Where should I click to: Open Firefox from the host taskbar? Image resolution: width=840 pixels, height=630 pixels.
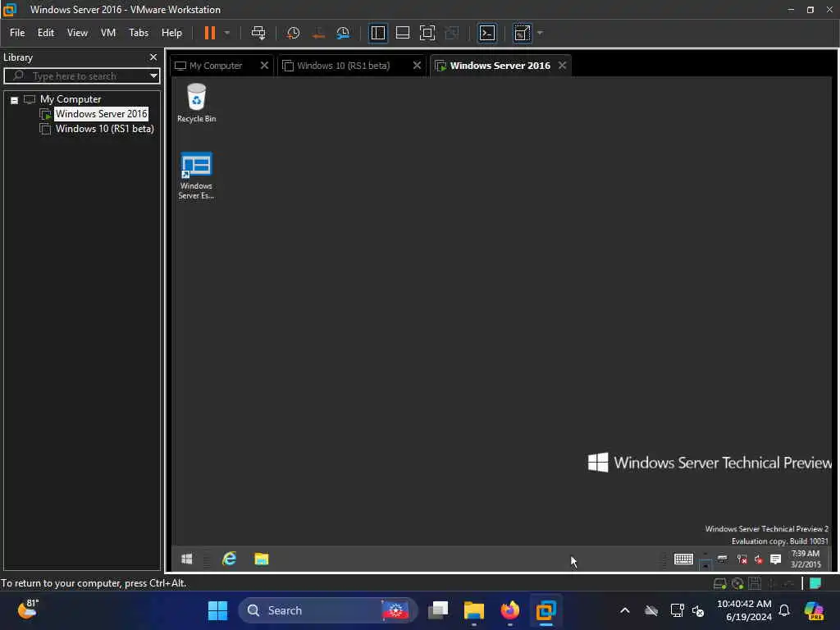[509, 610]
